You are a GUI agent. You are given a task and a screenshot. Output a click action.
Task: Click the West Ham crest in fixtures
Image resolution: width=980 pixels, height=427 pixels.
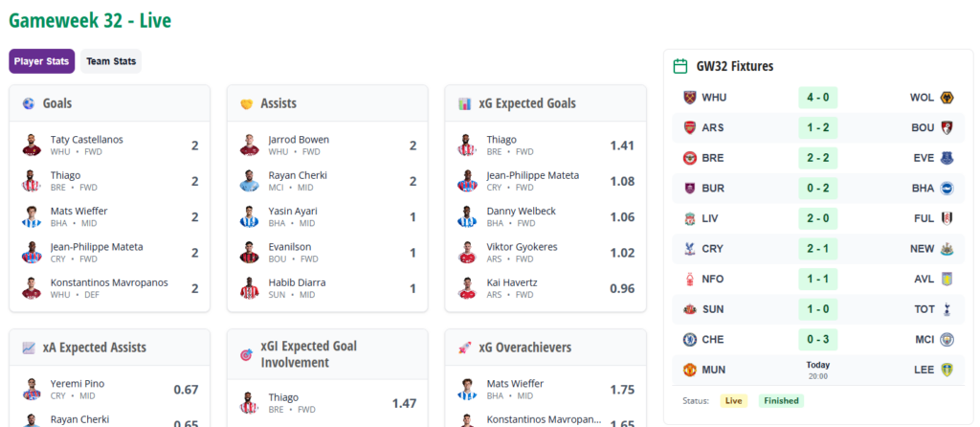pyautogui.click(x=689, y=98)
